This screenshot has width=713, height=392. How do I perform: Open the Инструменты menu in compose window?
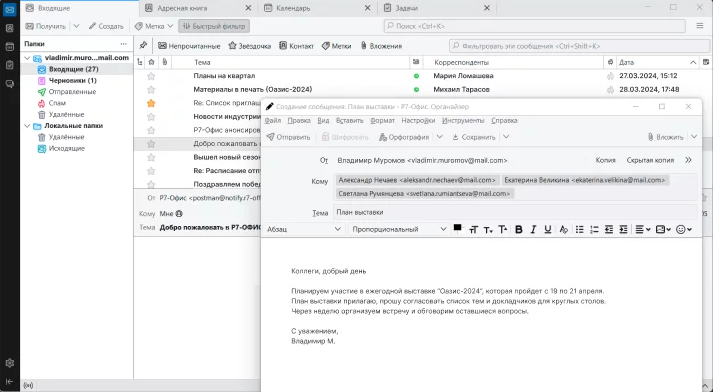pos(463,121)
